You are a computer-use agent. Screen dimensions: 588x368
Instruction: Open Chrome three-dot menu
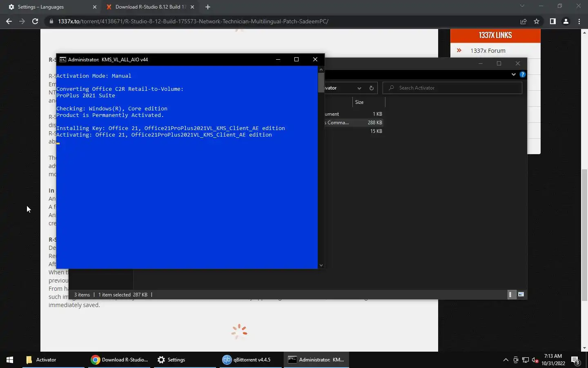pos(579,21)
